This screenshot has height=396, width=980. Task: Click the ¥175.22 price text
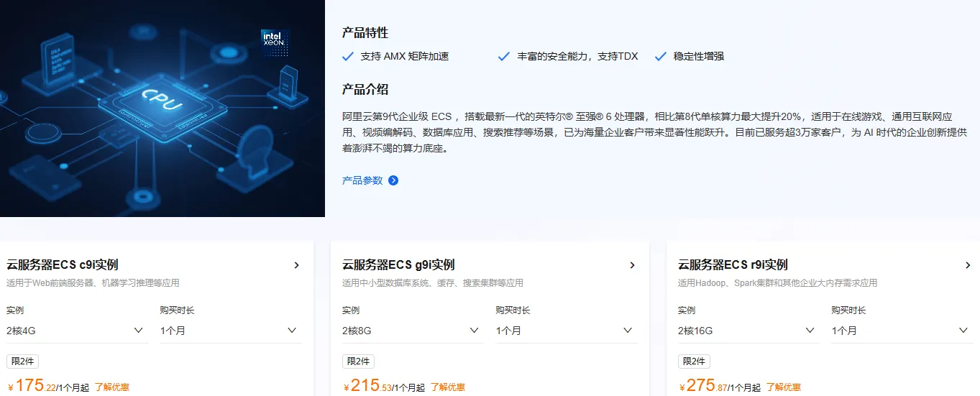[x=32, y=386]
